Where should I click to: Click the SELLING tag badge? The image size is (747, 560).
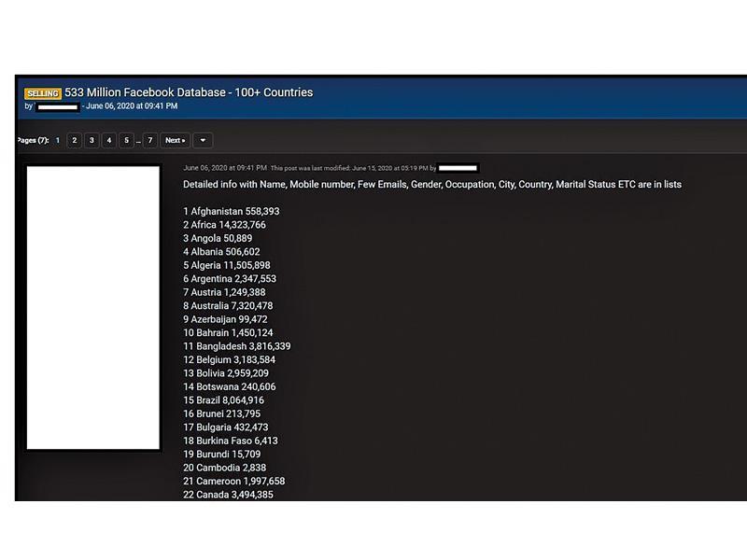pos(43,93)
